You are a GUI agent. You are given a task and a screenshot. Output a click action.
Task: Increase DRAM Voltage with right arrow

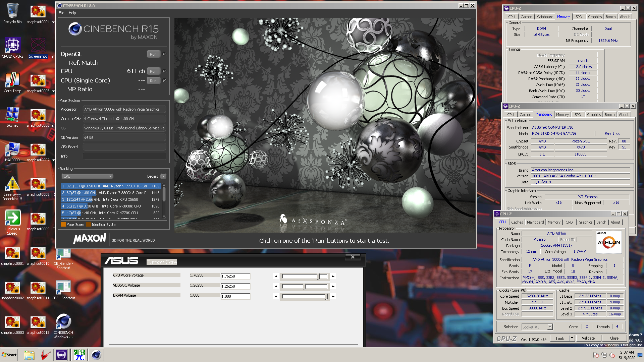coord(333,297)
